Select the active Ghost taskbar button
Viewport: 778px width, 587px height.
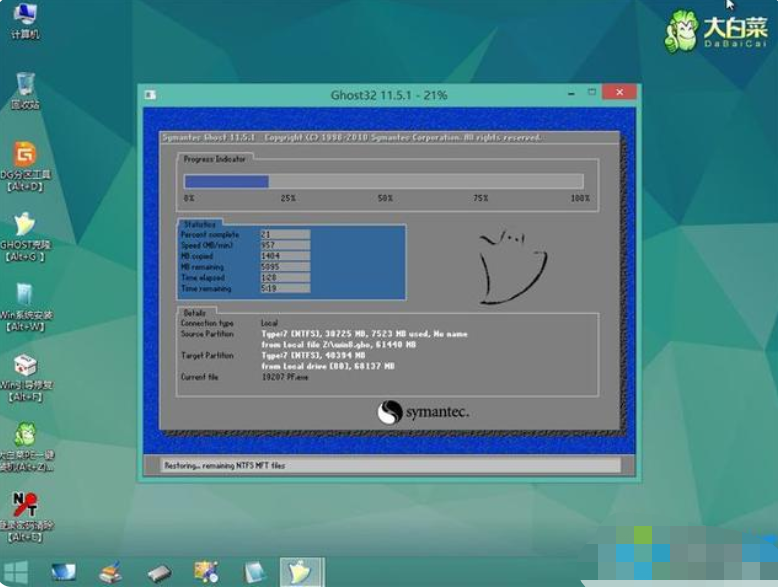302,573
